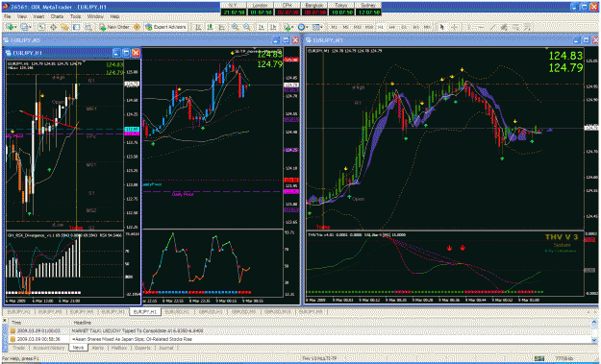The image size is (601, 364).
Task: Open the Profiles toolbar icon
Action: pyautogui.click(x=24, y=27)
